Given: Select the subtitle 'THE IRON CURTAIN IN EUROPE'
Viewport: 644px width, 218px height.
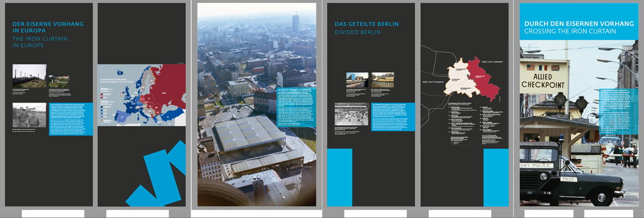Looking at the screenshot, I should (x=40, y=42).
